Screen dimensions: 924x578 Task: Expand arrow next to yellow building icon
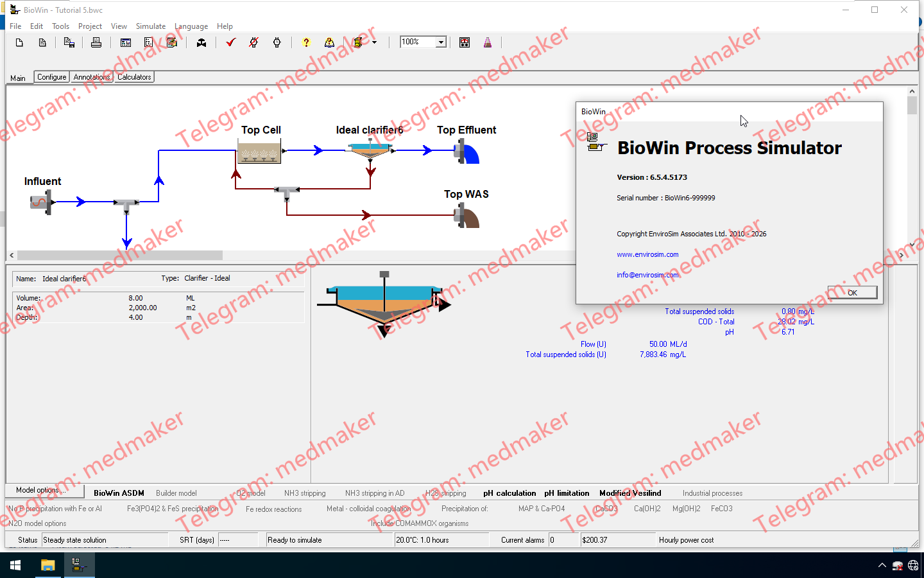pyautogui.click(x=374, y=42)
